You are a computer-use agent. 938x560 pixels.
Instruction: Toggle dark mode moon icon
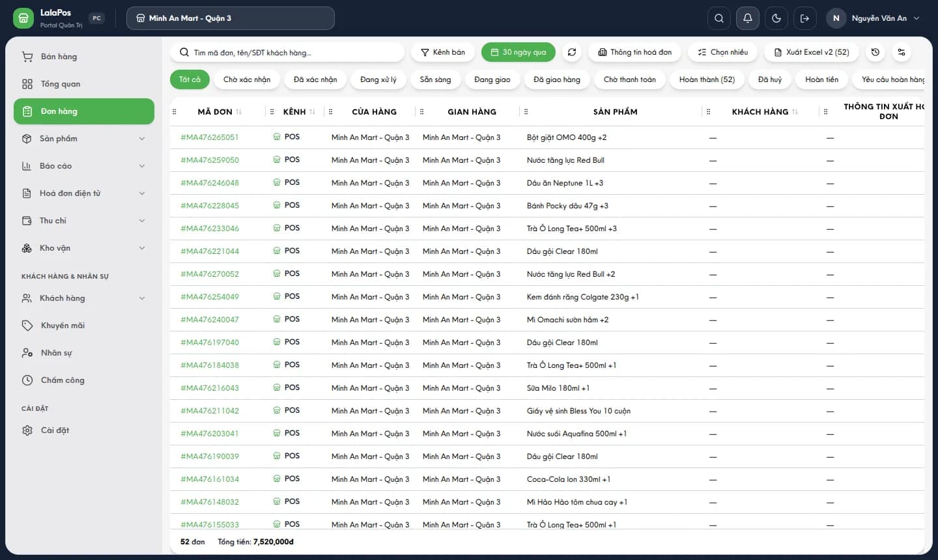click(776, 18)
